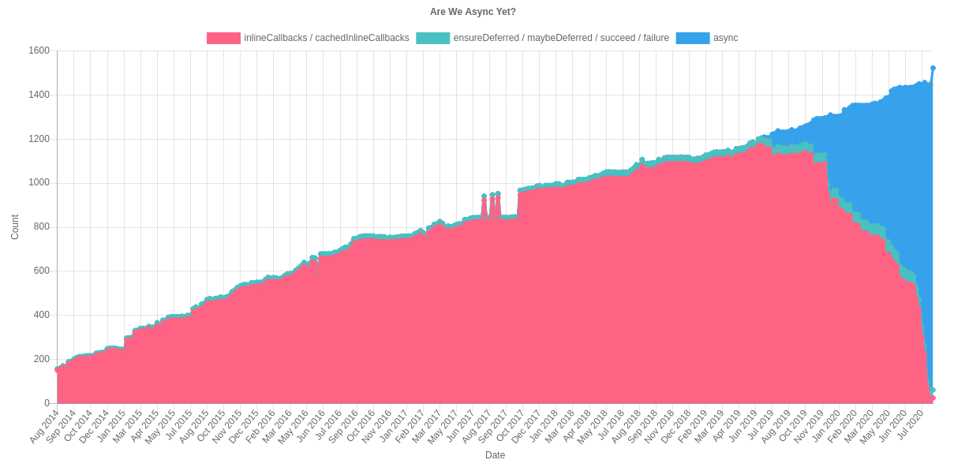Click the '1600' y-axis tick label
The image size is (980, 471).
tap(39, 50)
